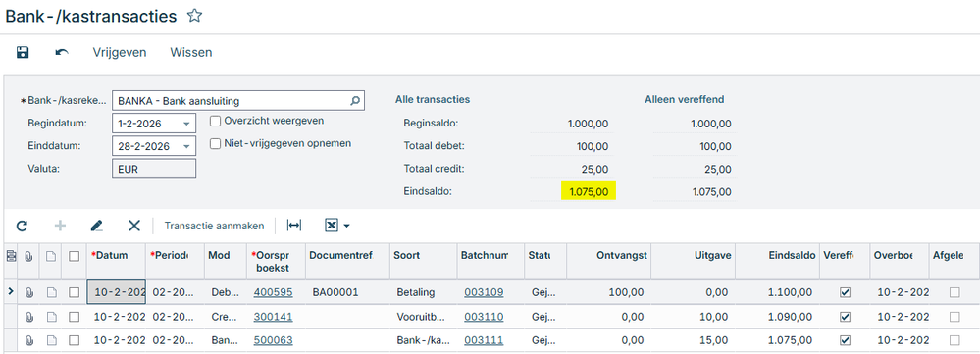Click the Wissen button
980x354 pixels.
190,52
